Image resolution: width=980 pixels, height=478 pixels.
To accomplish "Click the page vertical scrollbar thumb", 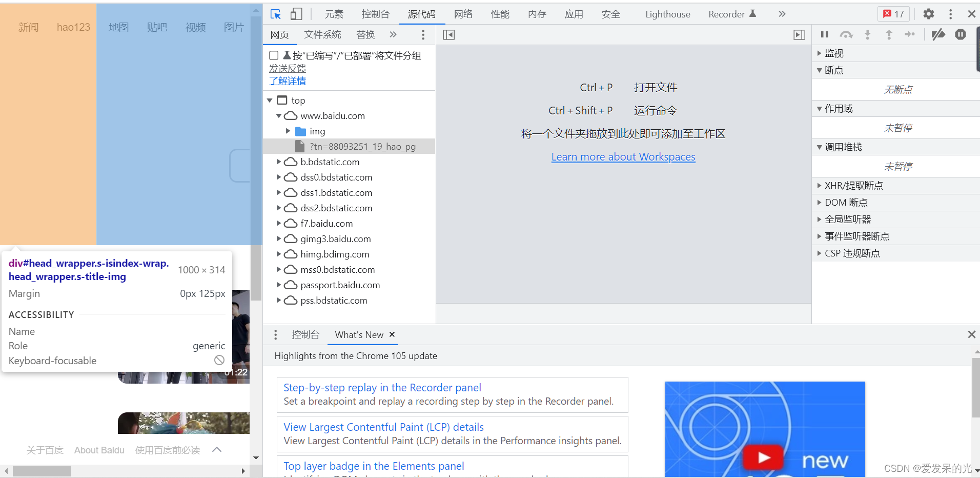I will tap(256, 158).
